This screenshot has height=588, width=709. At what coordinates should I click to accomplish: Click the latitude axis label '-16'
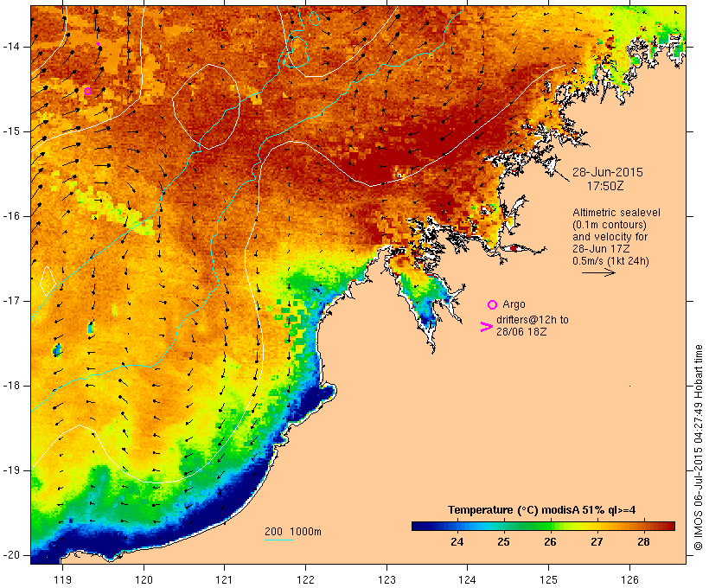[x=11, y=216]
